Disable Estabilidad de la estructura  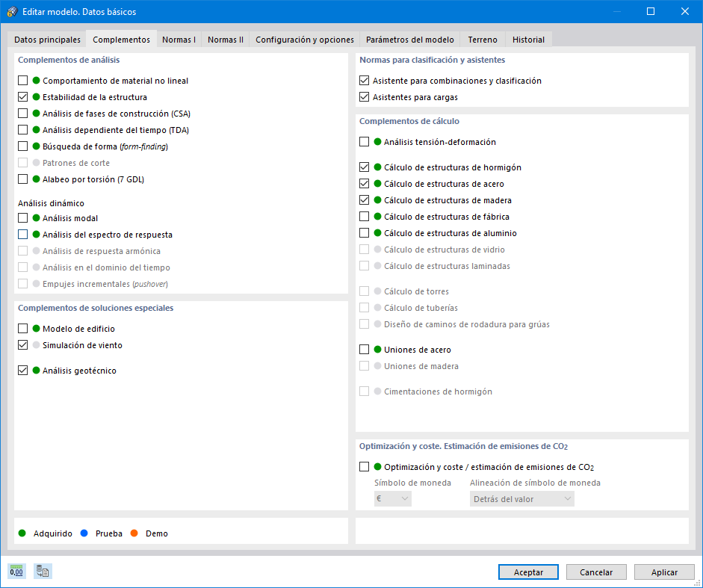coord(22,96)
